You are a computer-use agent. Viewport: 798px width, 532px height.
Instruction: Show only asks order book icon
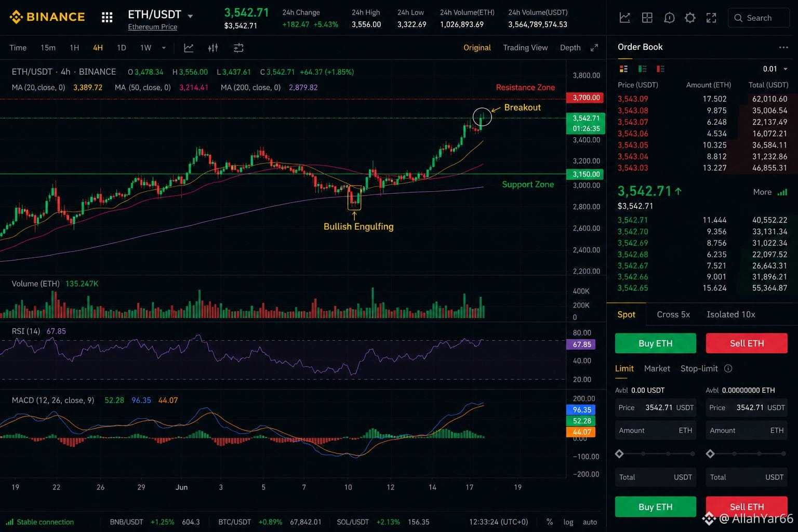(x=660, y=69)
